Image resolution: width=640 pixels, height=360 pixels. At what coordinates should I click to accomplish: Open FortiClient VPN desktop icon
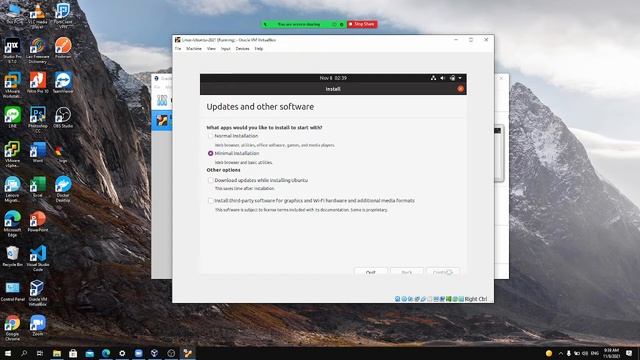[63, 16]
